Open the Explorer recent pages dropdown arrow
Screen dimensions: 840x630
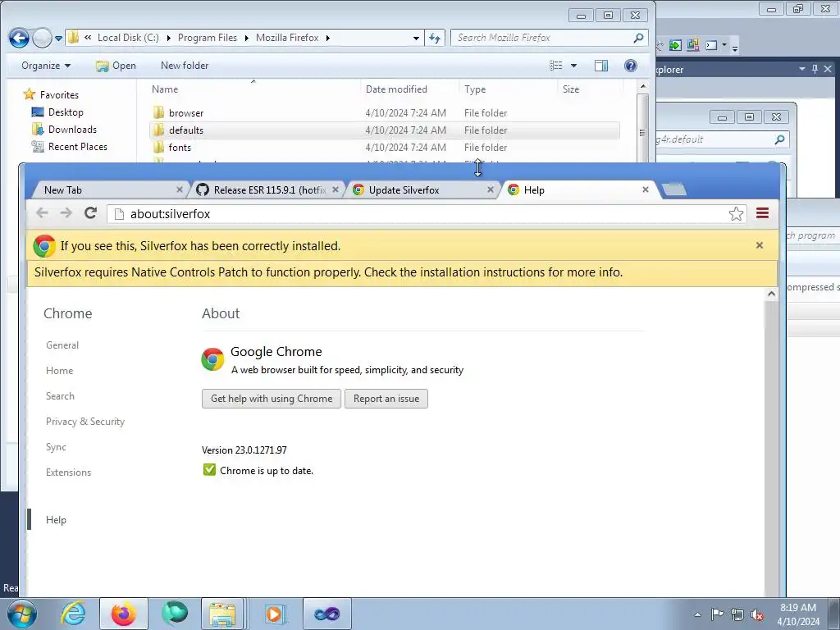point(58,39)
